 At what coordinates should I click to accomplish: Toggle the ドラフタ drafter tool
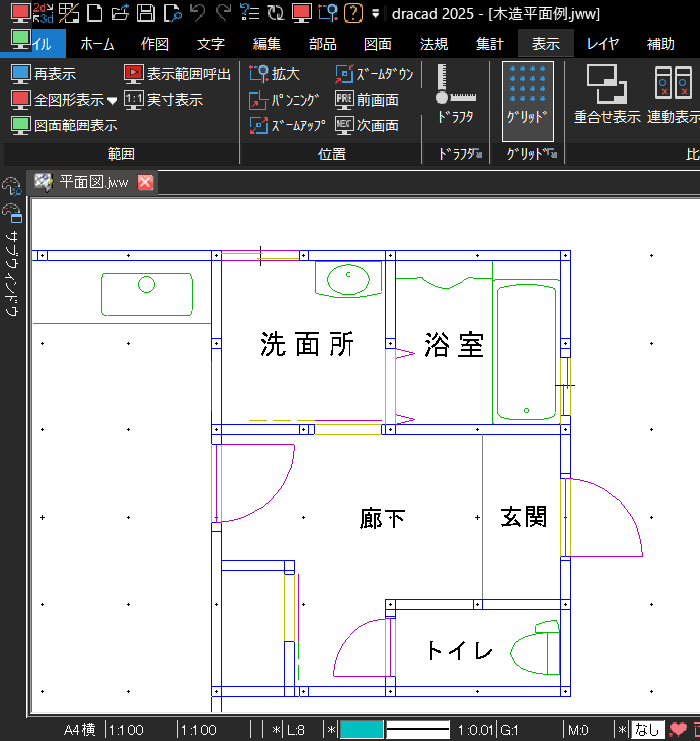tap(455, 94)
